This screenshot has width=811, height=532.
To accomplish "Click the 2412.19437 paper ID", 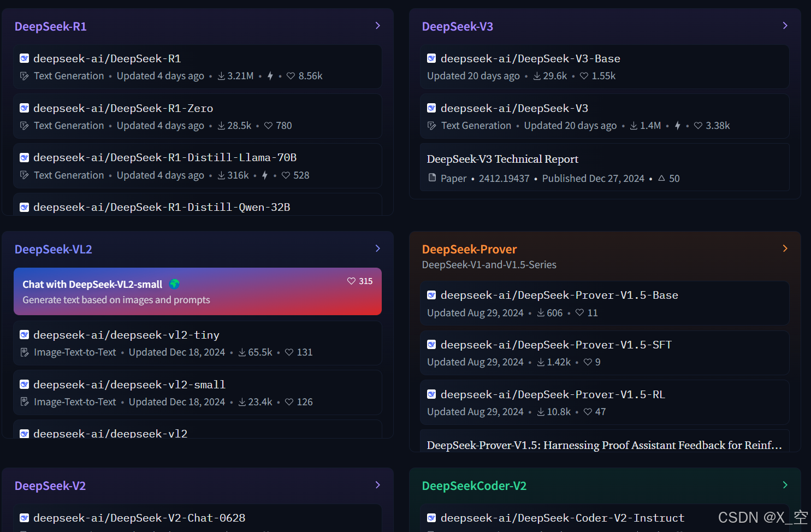I will (504, 179).
